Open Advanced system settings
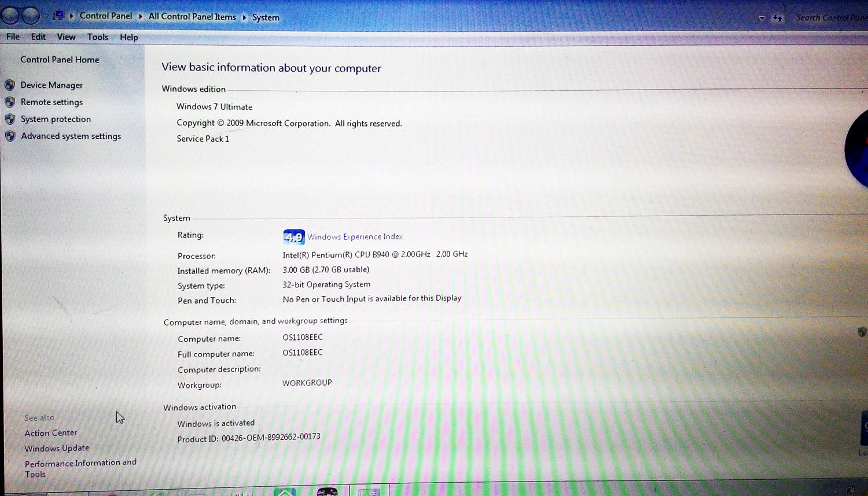 click(x=71, y=136)
